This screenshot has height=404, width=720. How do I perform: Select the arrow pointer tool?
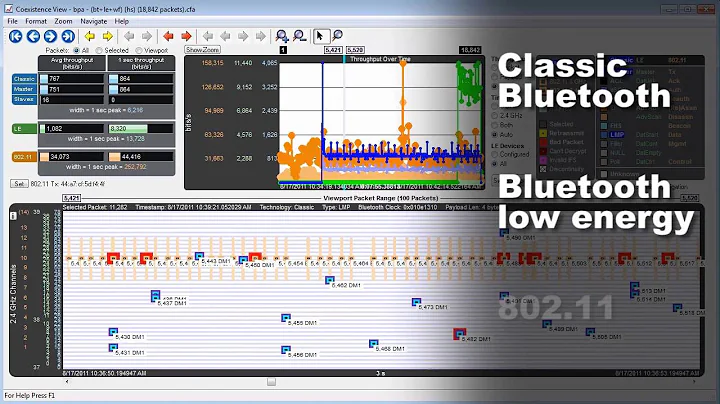pyautogui.click(x=320, y=36)
